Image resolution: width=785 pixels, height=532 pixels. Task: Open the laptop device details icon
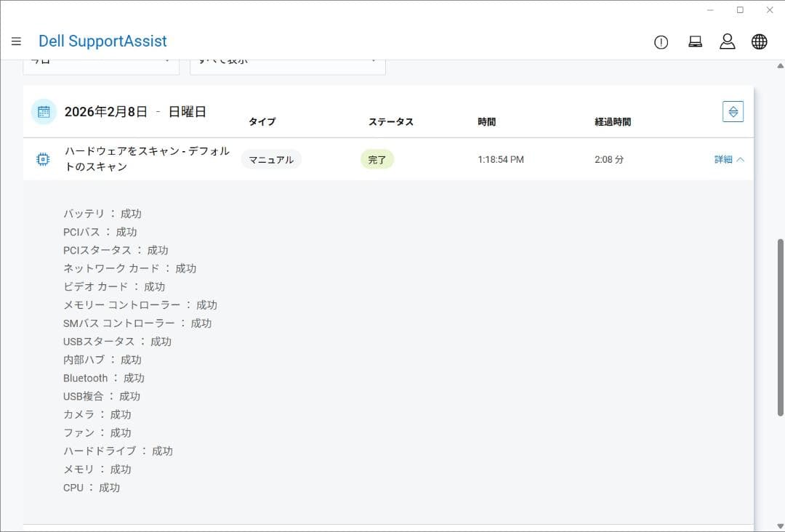(x=696, y=42)
